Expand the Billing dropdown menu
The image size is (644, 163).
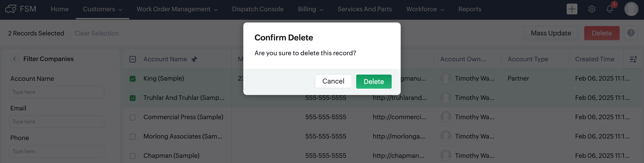311,9
